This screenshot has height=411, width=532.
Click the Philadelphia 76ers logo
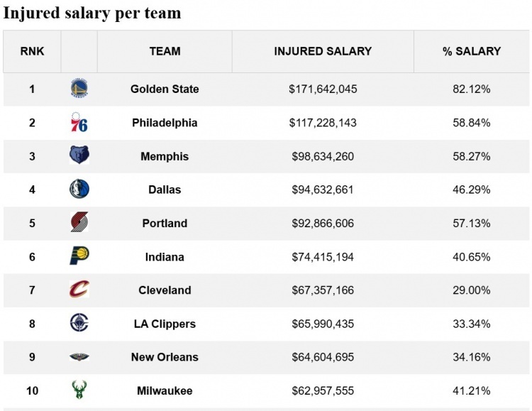[79, 122]
